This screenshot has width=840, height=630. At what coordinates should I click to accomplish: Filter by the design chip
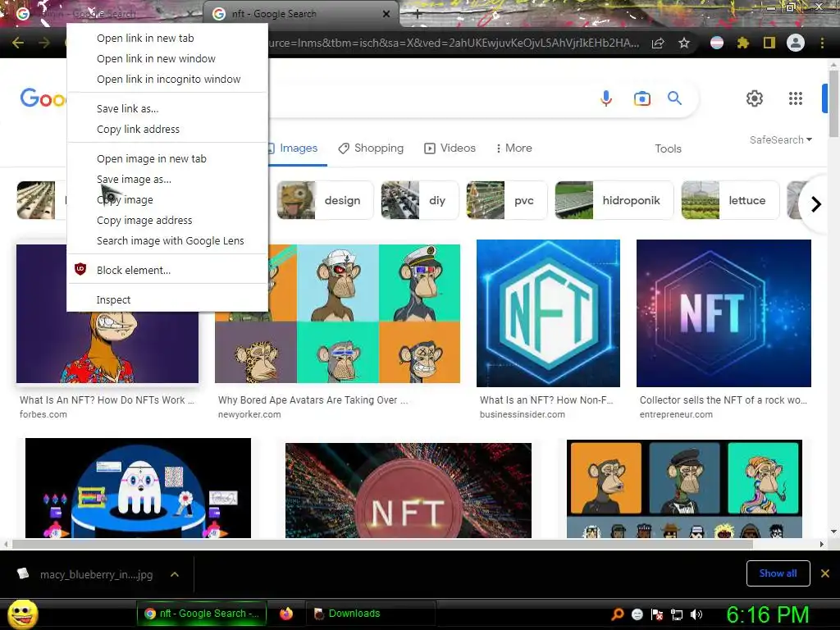(325, 200)
